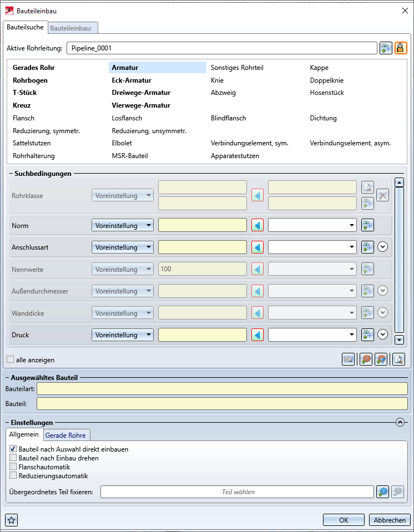The height and width of the screenshot is (532, 414).
Task: Enable 'Bauteil nach Einbau drehen' checkbox
Action: click(x=13, y=458)
